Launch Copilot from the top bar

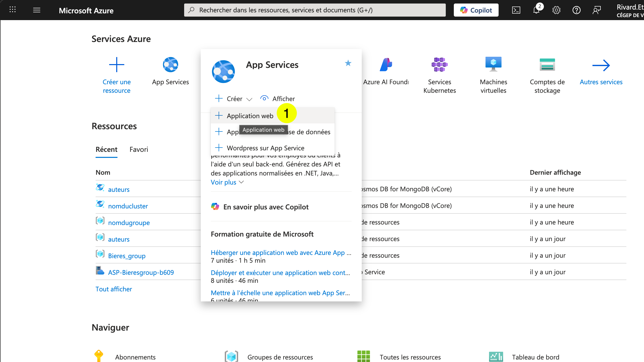point(476,10)
